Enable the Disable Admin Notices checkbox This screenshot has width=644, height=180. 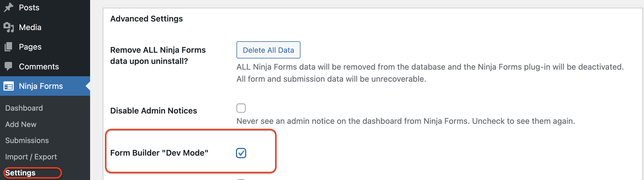(241, 108)
